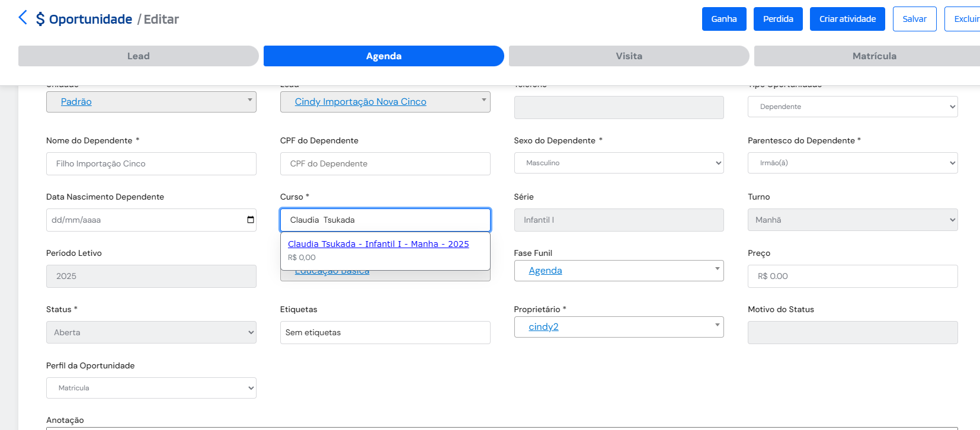Open the Turno Manhã dropdown
The height and width of the screenshot is (430, 980).
[853, 220]
